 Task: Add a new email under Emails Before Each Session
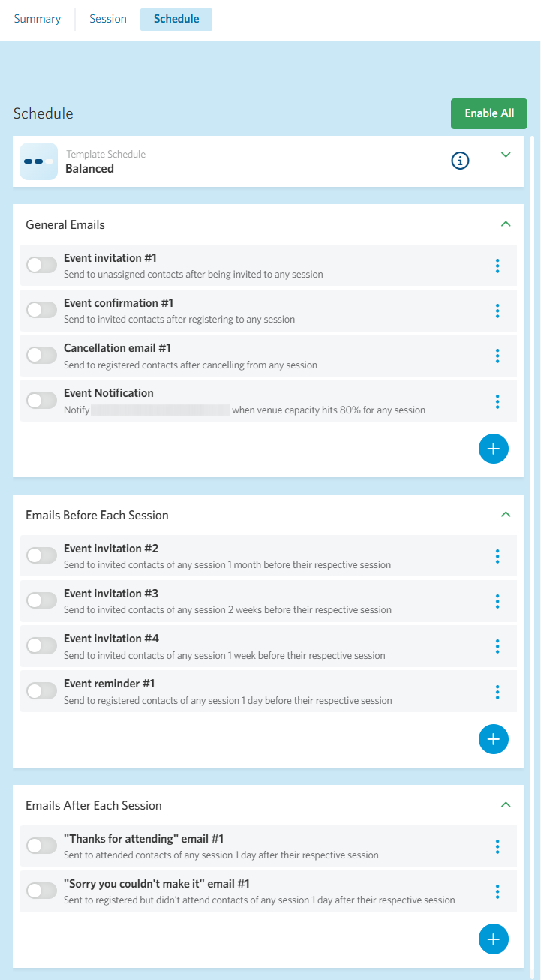point(494,739)
